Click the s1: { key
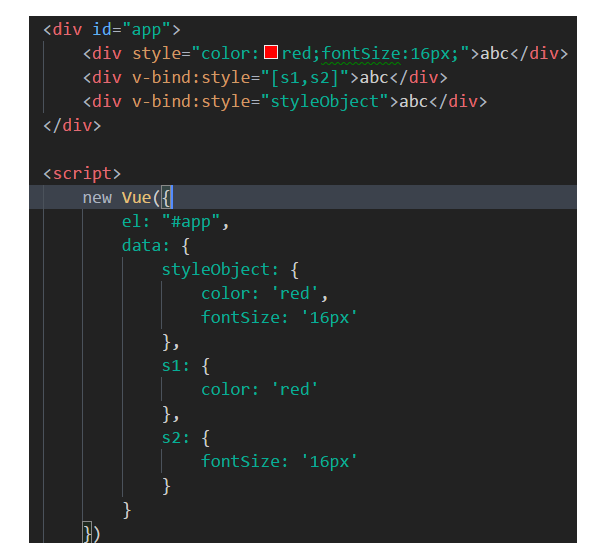This screenshot has width=592, height=553. pyautogui.click(x=186, y=366)
